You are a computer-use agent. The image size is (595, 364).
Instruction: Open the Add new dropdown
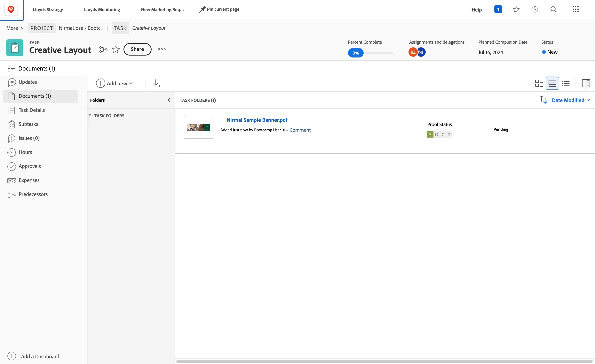[115, 83]
